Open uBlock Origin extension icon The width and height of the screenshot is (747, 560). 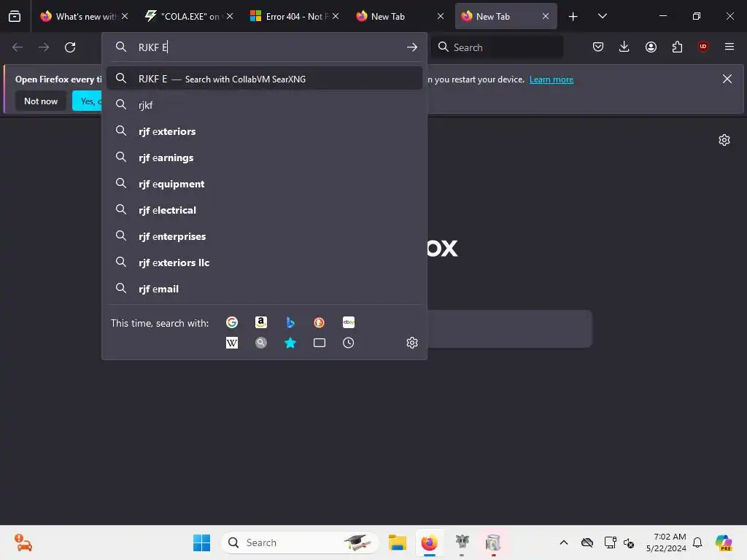[703, 47]
